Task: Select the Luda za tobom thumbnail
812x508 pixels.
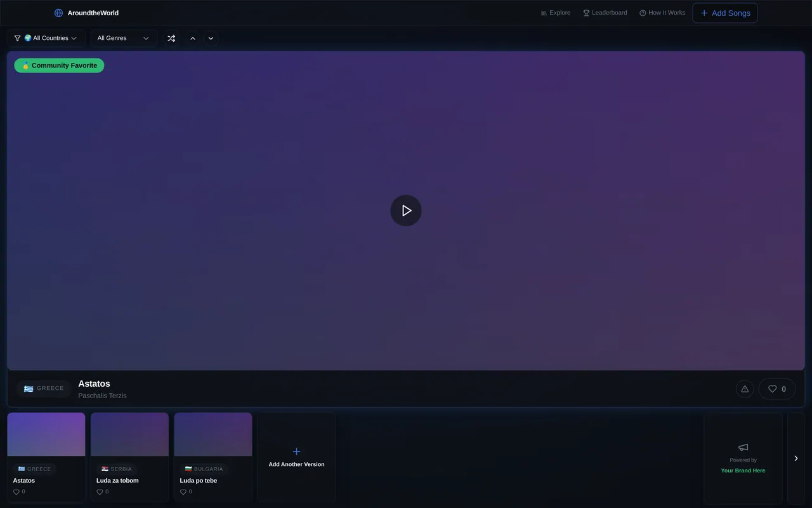Action: tap(129, 434)
